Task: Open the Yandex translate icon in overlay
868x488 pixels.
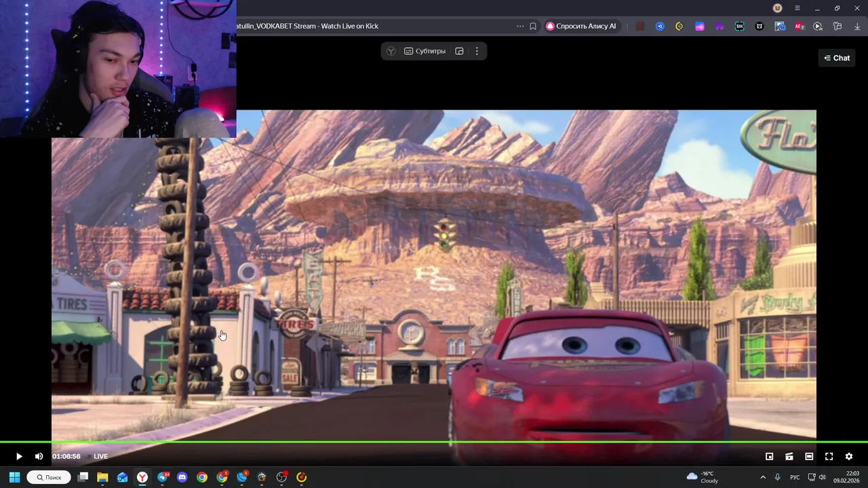Action: [x=391, y=52]
